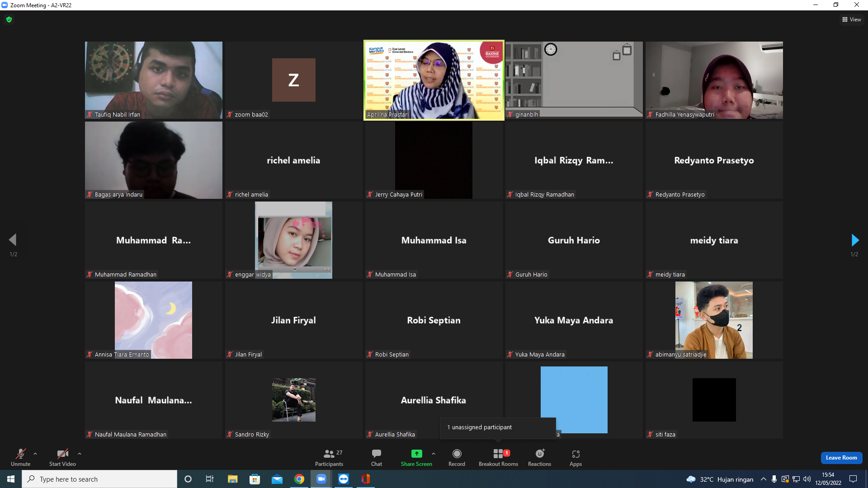Screen dimensions: 868x488
Task: Select siti faza's tile
Action: (x=714, y=400)
